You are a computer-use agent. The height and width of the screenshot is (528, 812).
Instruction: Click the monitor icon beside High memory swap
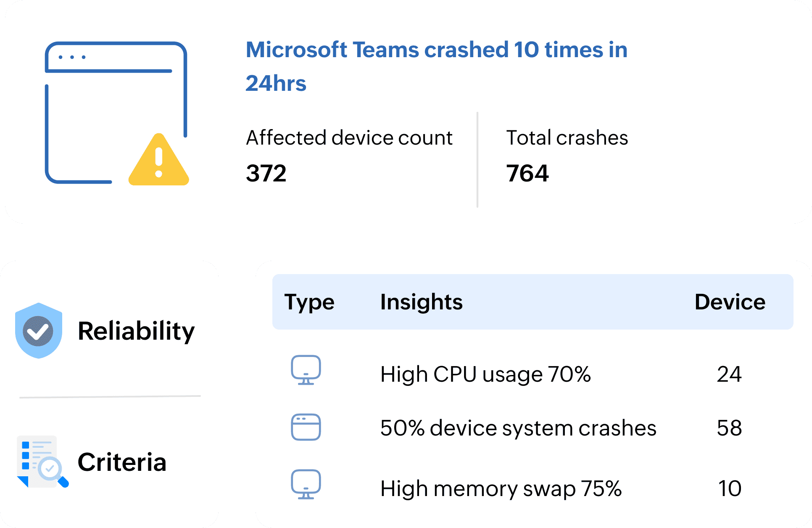point(306,484)
